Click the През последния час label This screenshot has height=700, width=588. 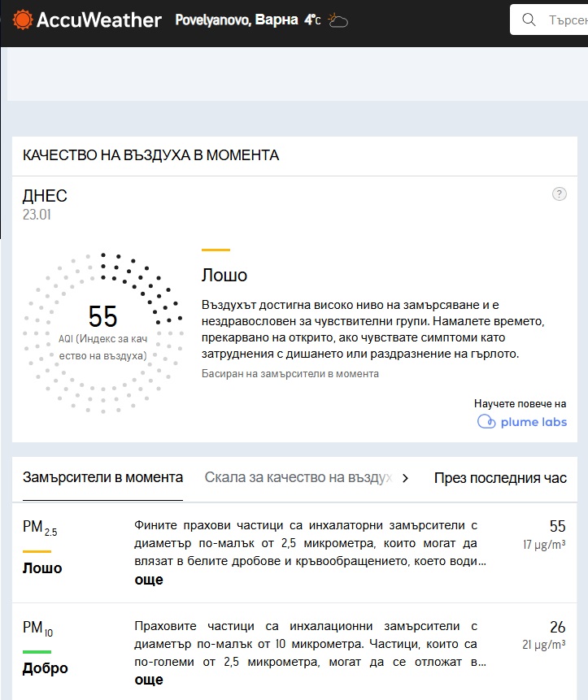pos(499,477)
